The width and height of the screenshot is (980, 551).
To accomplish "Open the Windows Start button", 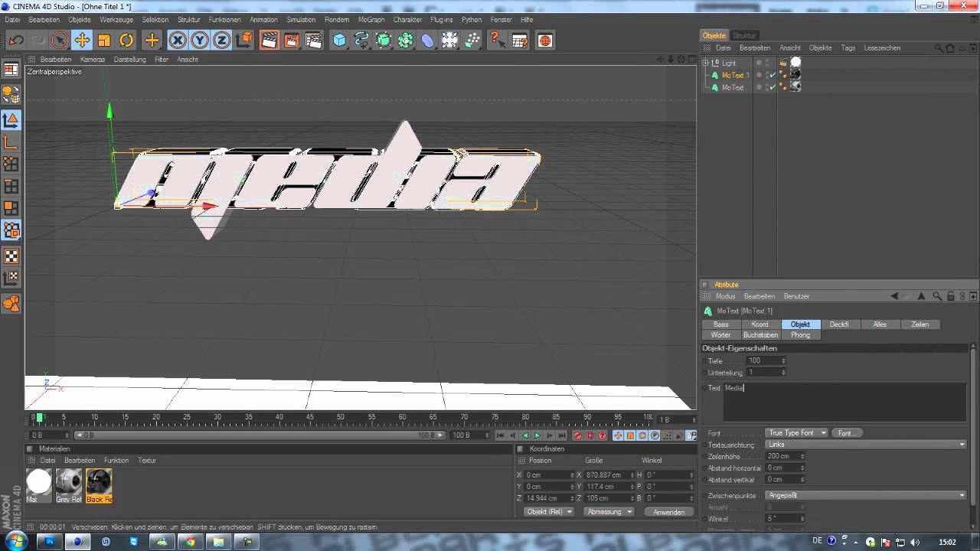I will click(x=15, y=542).
